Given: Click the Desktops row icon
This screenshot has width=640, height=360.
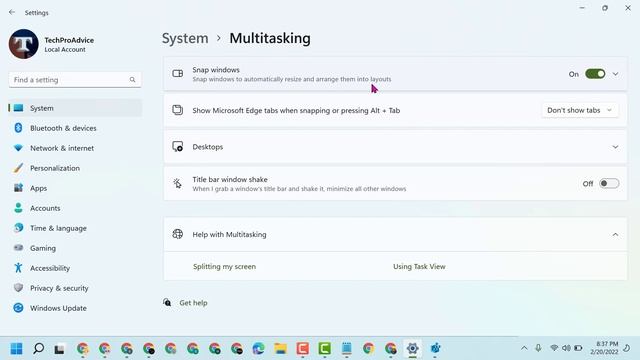Looking at the screenshot, I should click(178, 147).
